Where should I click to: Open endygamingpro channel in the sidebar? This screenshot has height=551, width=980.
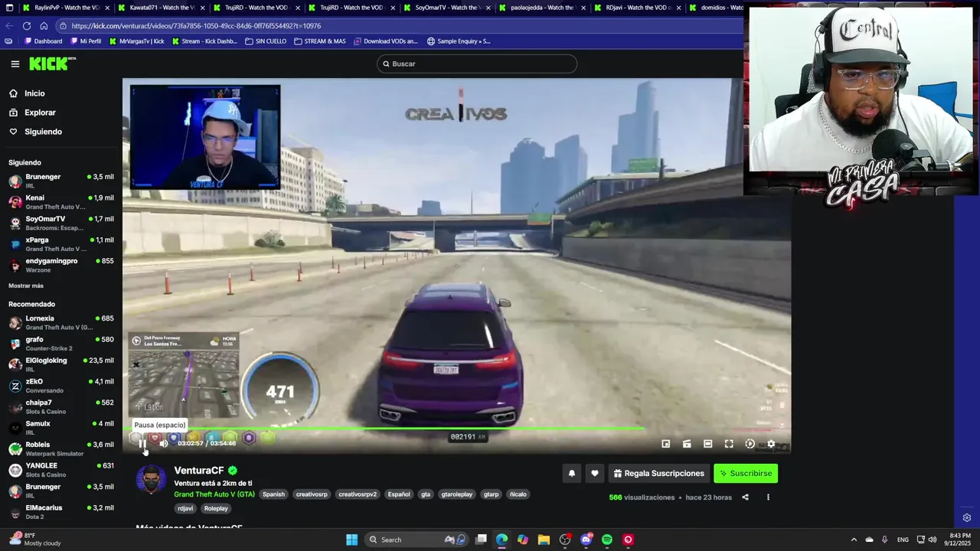[61, 265]
